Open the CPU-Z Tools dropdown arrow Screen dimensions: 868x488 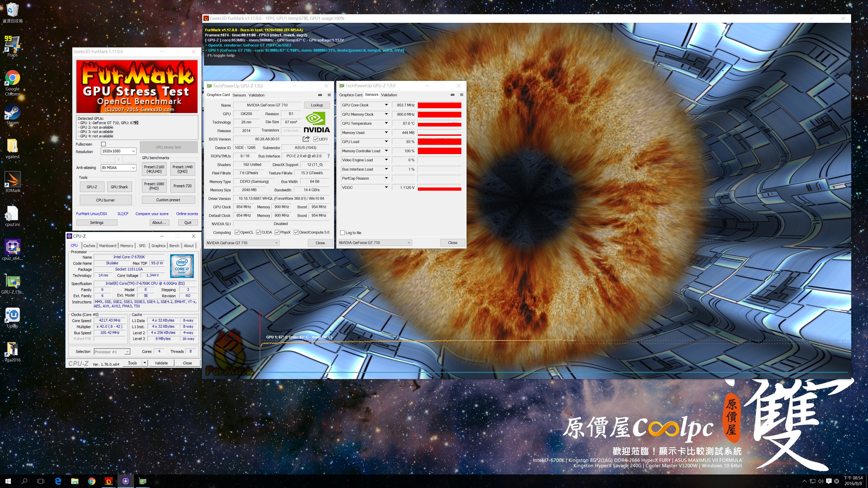click(145, 363)
